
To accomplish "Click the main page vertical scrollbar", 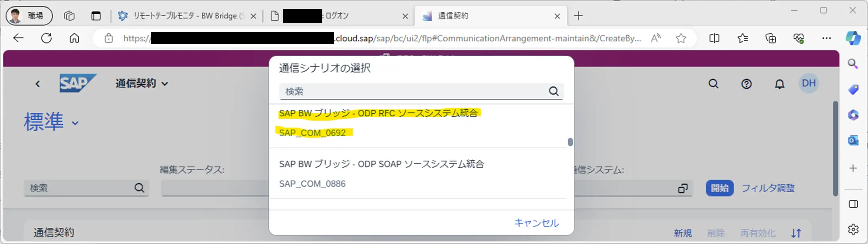I will pos(835,148).
